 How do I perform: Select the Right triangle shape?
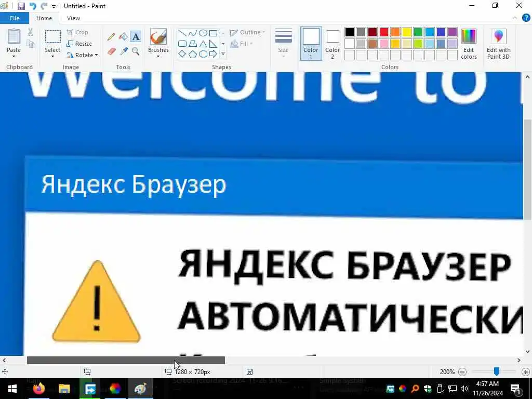click(213, 44)
